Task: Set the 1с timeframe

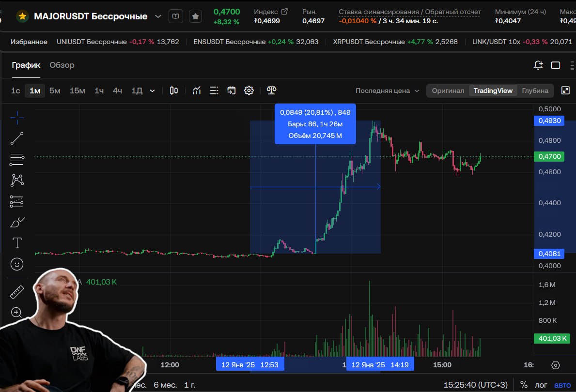Action: pyautogui.click(x=16, y=90)
